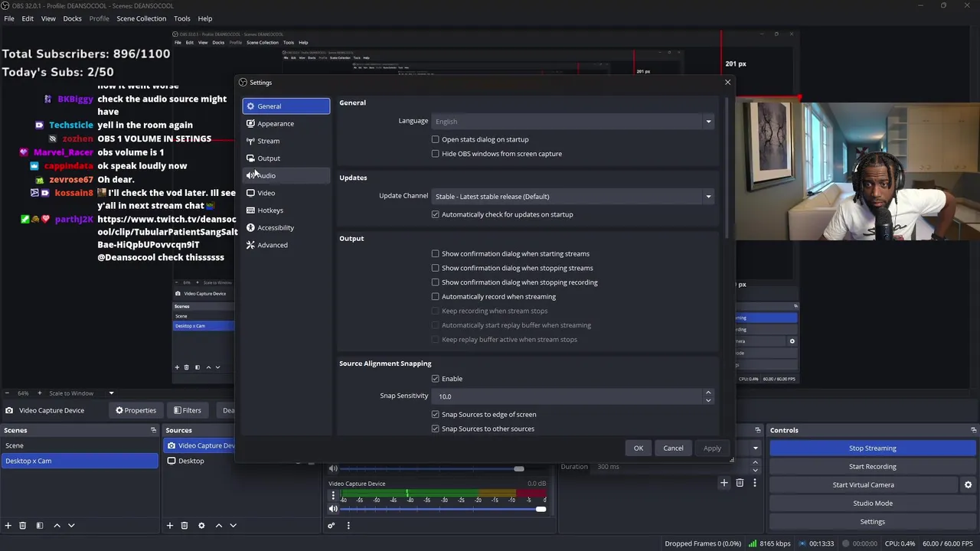Click the Snap Sensitivity value field
Screen dimensions: 980x551
coord(567,396)
